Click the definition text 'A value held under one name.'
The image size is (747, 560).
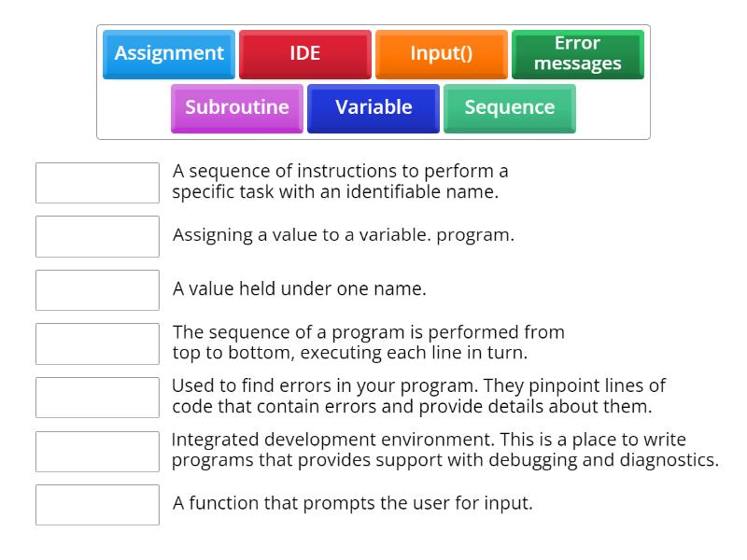click(300, 289)
